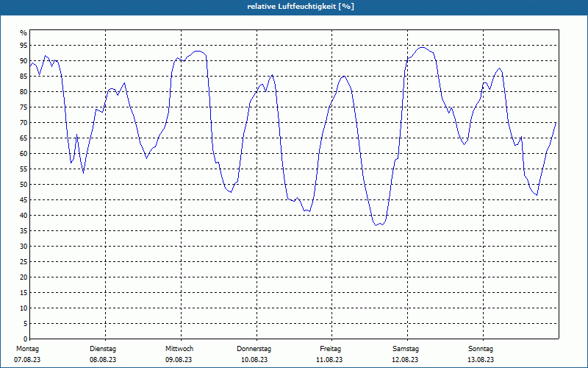
Task: Click the '35' y-axis value
Action: tap(24, 231)
